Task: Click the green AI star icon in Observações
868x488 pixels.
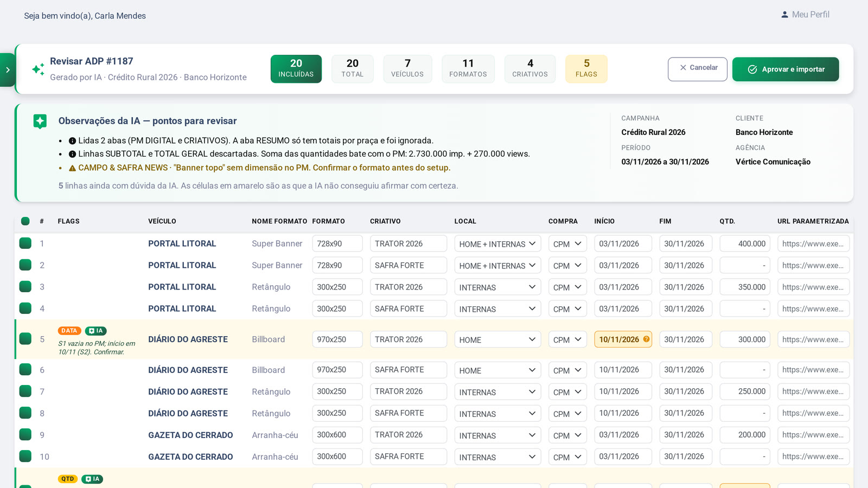Action: click(40, 121)
